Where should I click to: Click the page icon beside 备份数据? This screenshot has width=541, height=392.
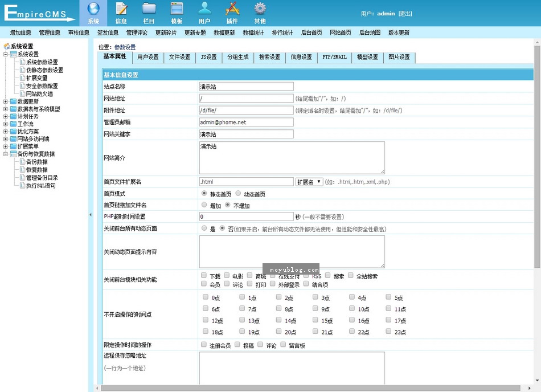point(22,162)
